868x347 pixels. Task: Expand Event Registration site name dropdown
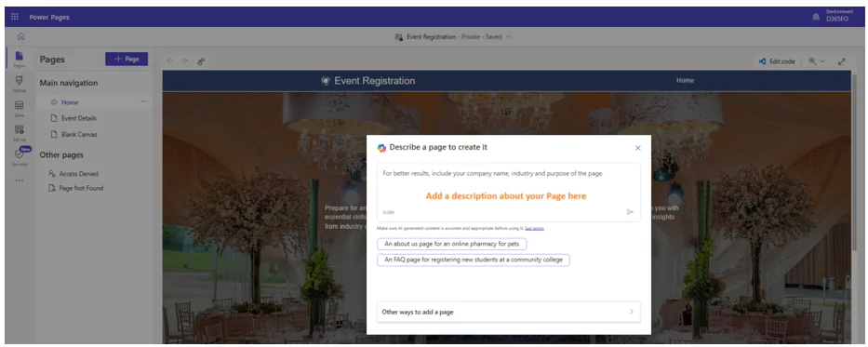(x=508, y=37)
